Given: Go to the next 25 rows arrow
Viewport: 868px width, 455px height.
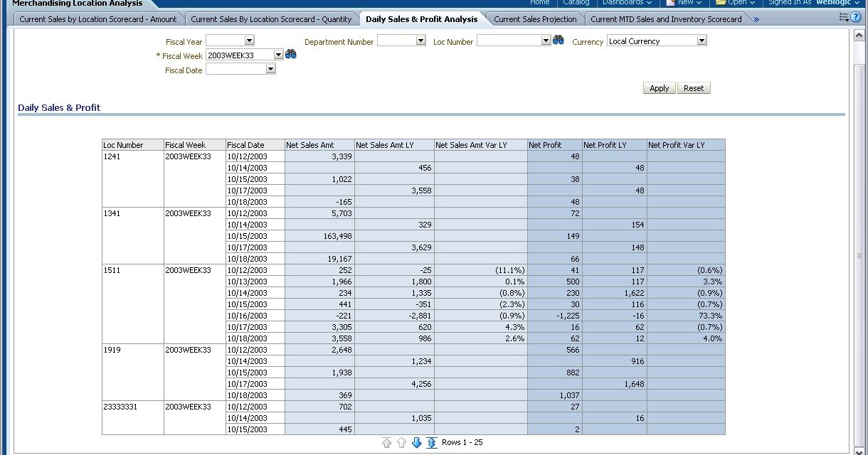Looking at the screenshot, I should [x=417, y=442].
